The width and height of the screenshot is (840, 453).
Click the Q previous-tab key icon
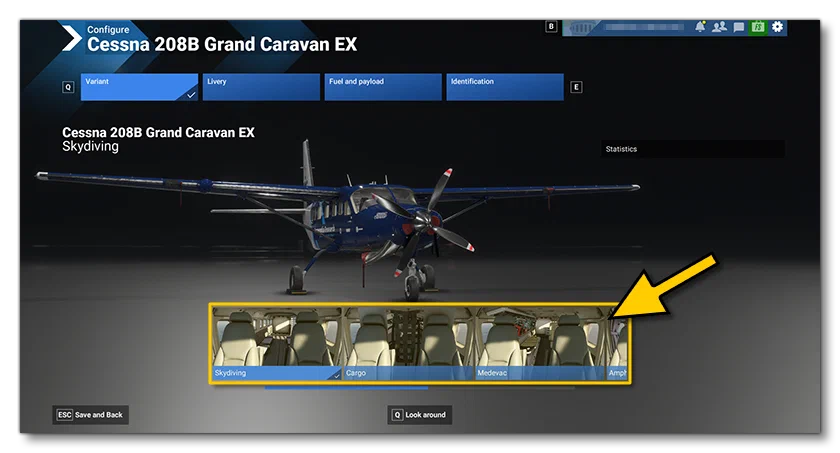point(68,87)
